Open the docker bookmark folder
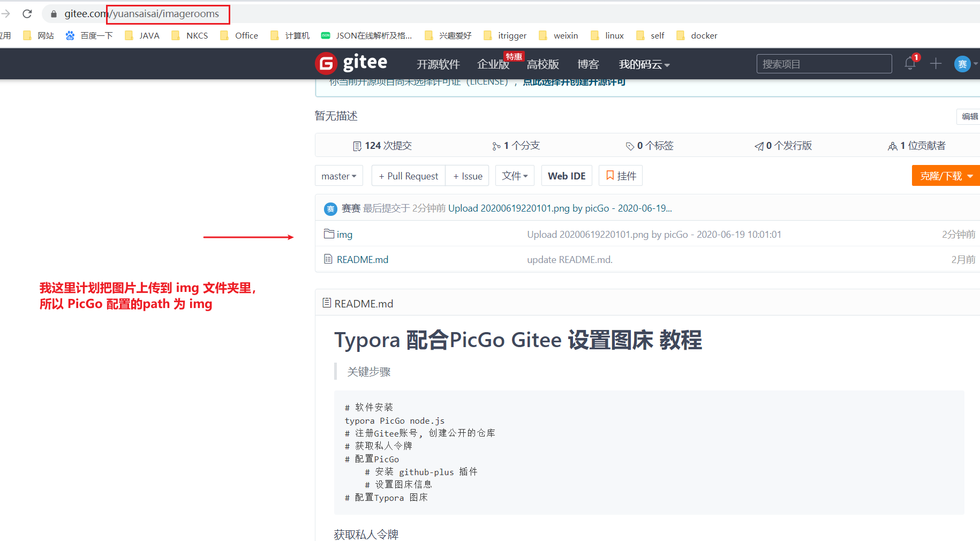Viewport: 980px width, 541px height. (x=696, y=35)
